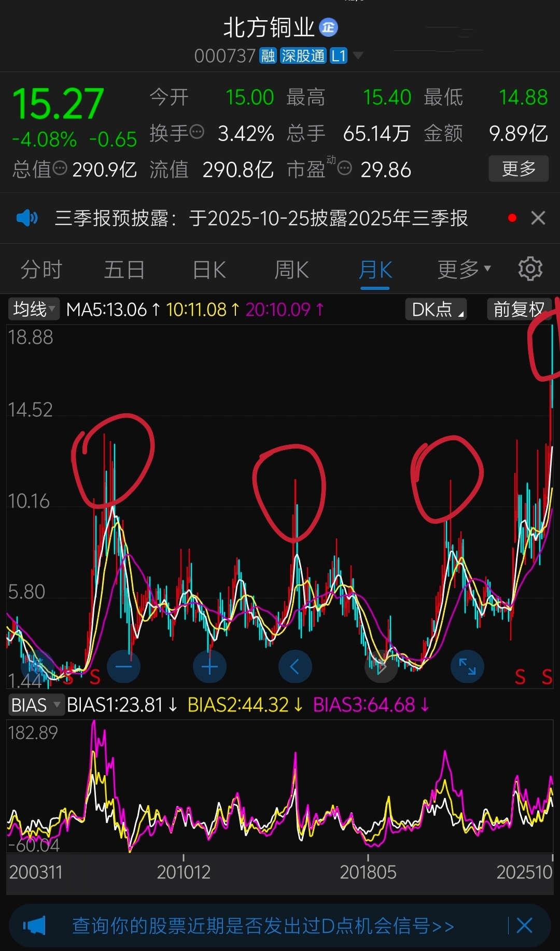The image size is (560, 951).
Task: Tap the 市盈 29.86 value
Action: click(x=386, y=170)
